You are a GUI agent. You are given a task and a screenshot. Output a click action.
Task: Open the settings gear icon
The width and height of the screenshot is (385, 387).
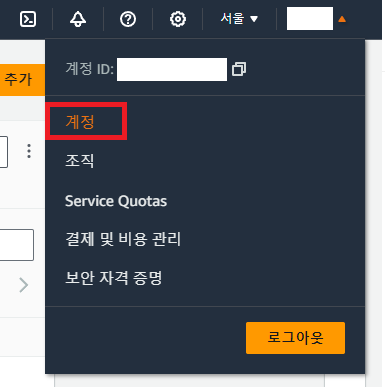pos(178,19)
